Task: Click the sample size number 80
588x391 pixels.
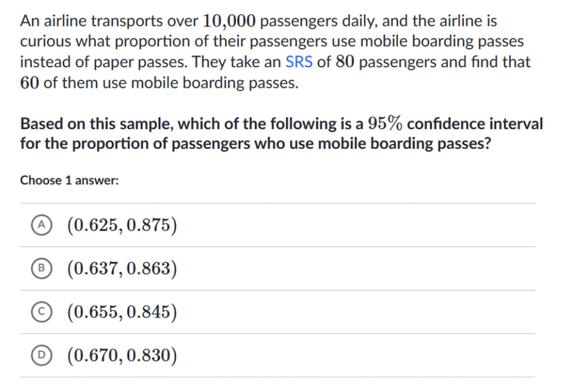Action: click(x=345, y=62)
